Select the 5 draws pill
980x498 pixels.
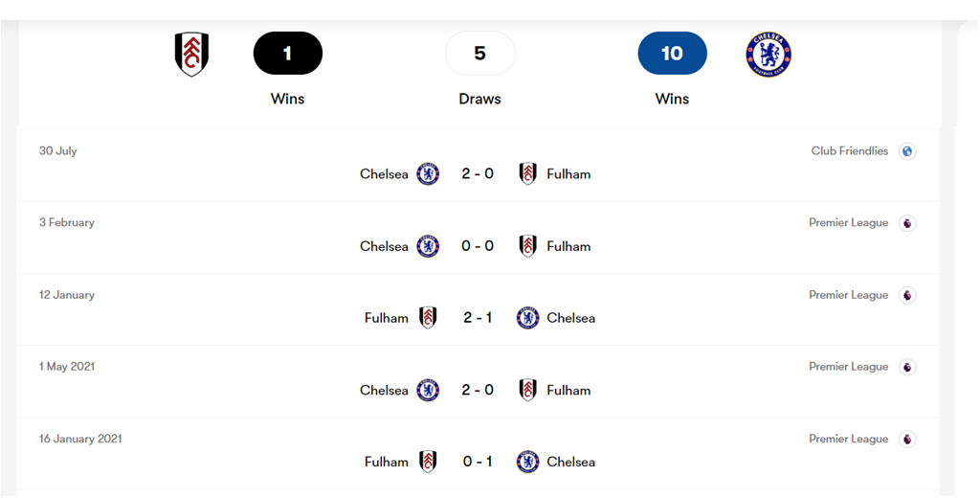[x=479, y=54]
